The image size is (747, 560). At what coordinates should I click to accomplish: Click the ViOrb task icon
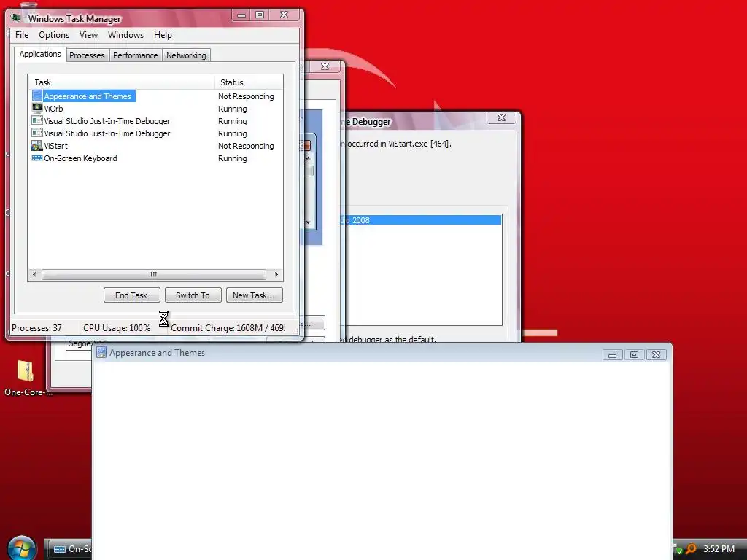pyautogui.click(x=37, y=108)
